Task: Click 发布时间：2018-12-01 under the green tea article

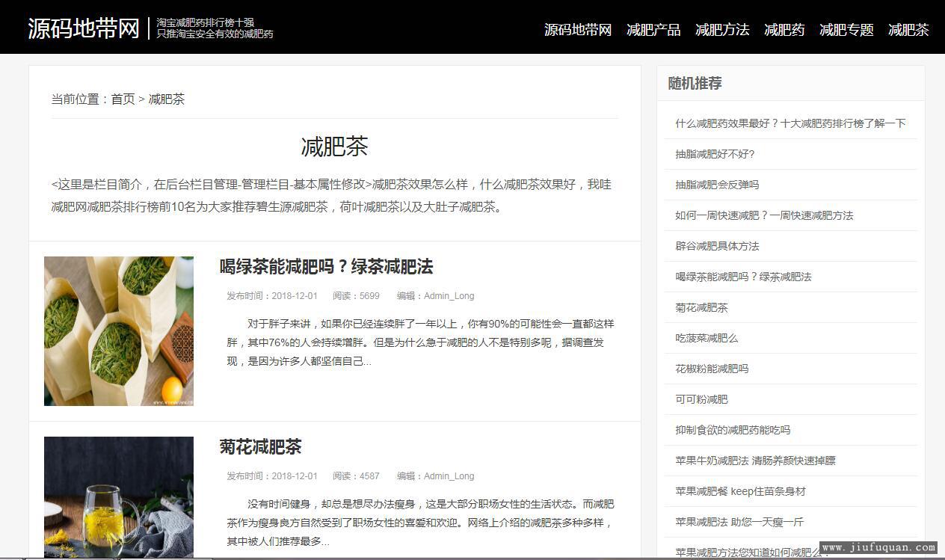Action: click(x=272, y=296)
